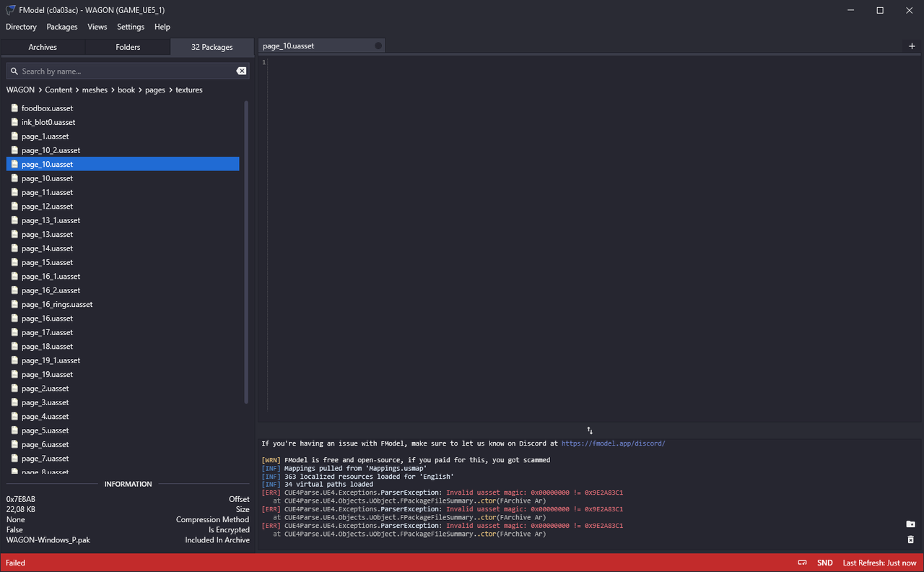
Task: Click the Failed status text
Action: (x=16, y=563)
